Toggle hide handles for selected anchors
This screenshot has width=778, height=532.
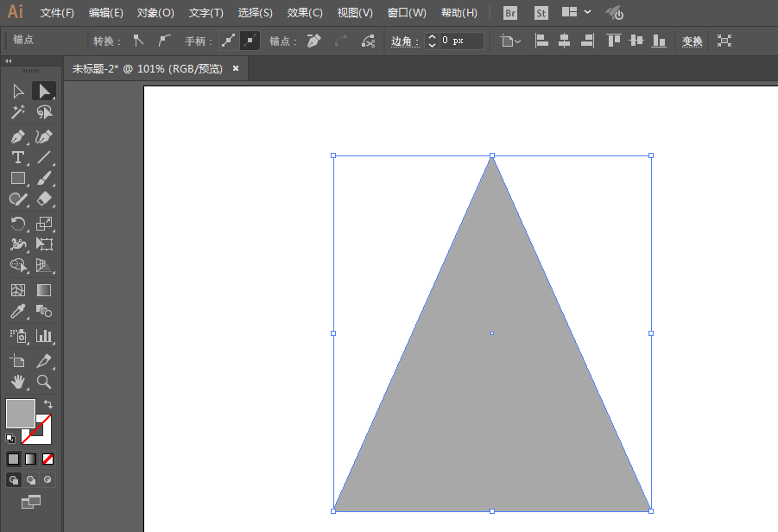coord(250,41)
